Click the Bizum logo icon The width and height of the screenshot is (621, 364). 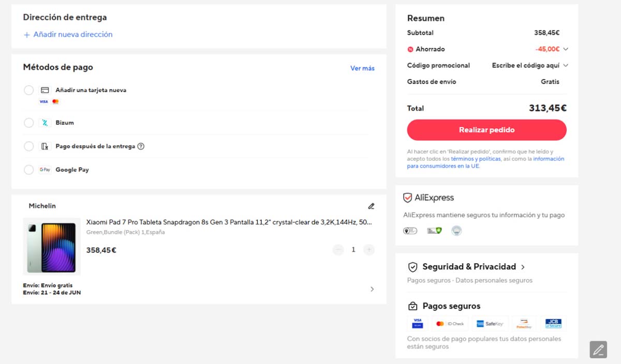tap(45, 123)
